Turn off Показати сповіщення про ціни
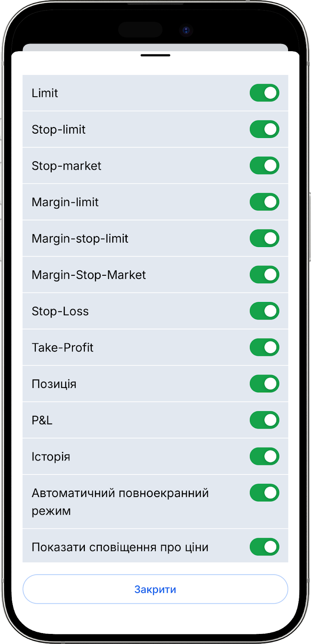Viewport: 311px width, 644px height. tap(264, 547)
